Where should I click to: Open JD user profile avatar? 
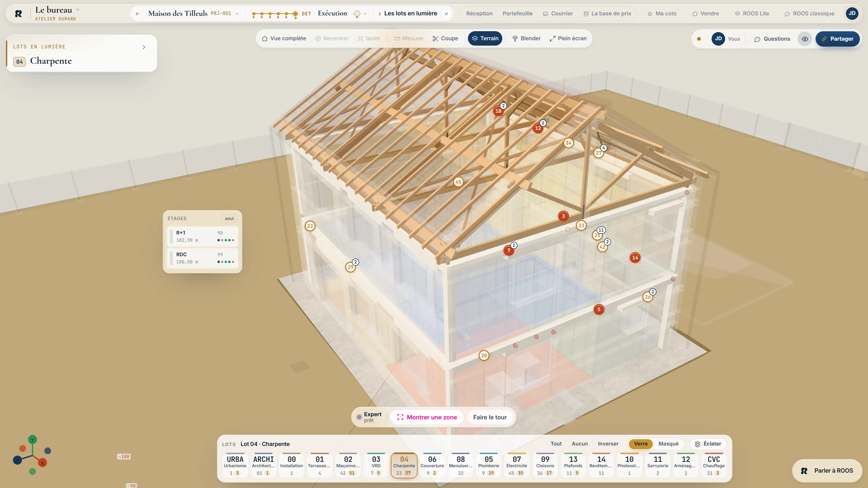tap(852, 14)
